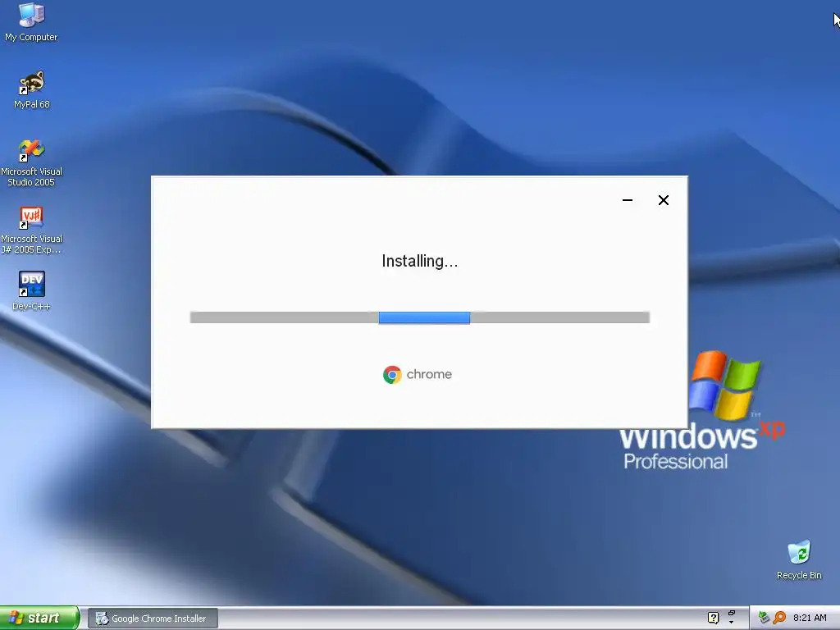Select the Microsoft Visual Studio 2005 shortcut

[x=32, y=163]
